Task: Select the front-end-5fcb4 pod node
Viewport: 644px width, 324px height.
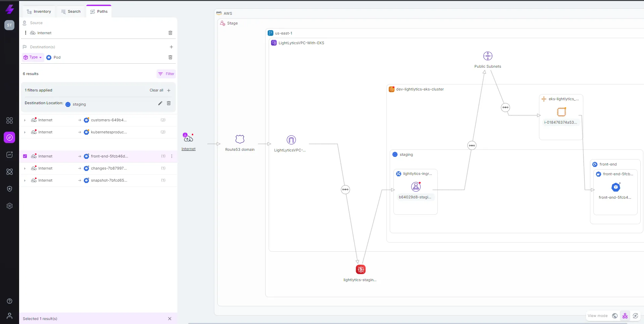Action: 616,187
